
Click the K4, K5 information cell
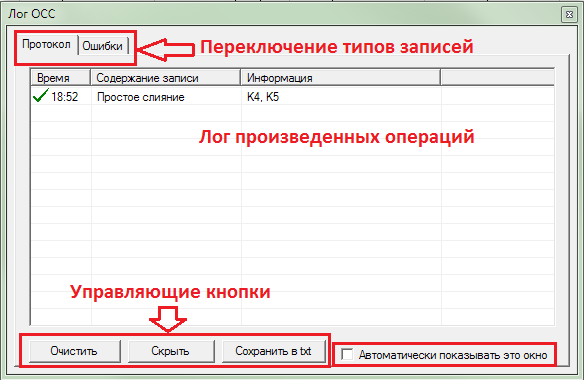[x=263, y=97]
